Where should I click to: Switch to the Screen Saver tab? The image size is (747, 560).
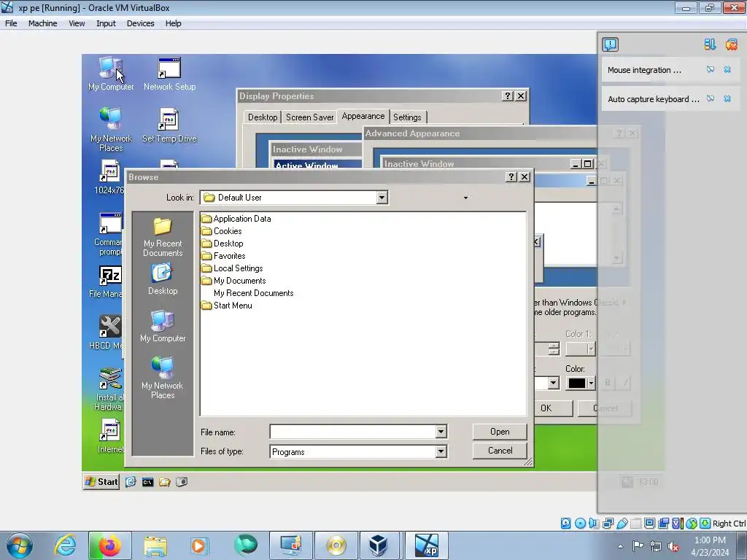point(309,117)
